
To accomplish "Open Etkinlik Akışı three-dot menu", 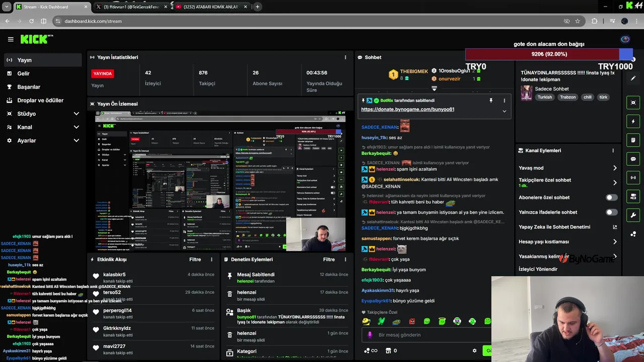I will coord(211,259).
